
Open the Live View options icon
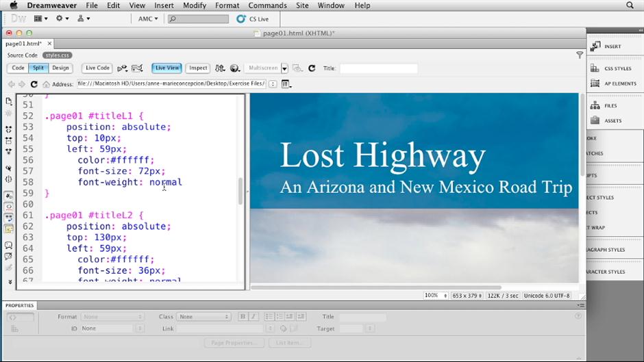tap(286, 84)
